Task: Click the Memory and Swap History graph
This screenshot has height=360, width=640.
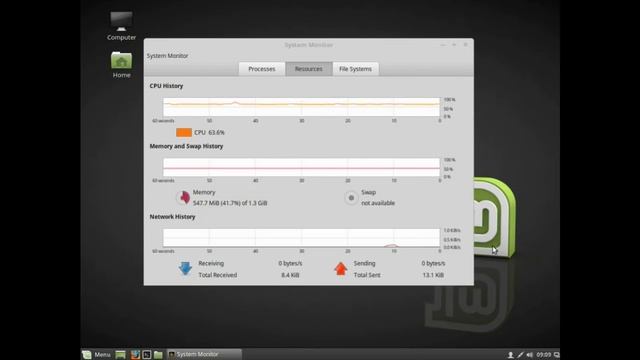Action: coord(302,167)
